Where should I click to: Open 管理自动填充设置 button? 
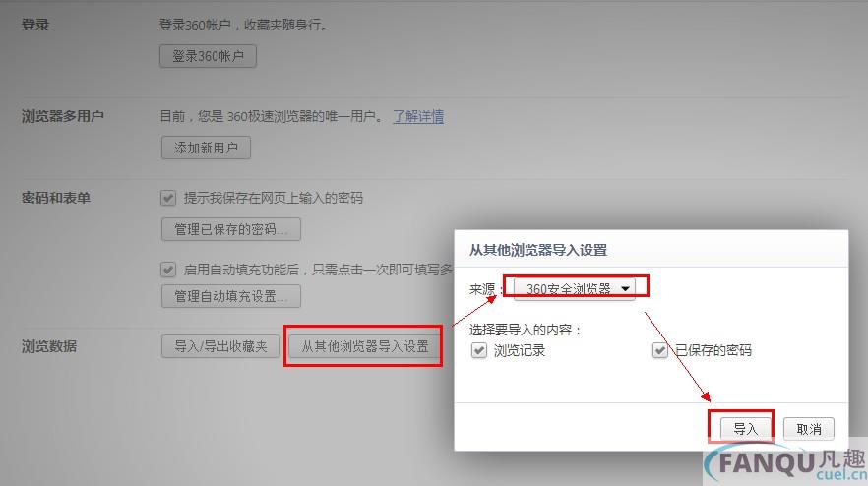pyautogui.click(x=231, y=296)
